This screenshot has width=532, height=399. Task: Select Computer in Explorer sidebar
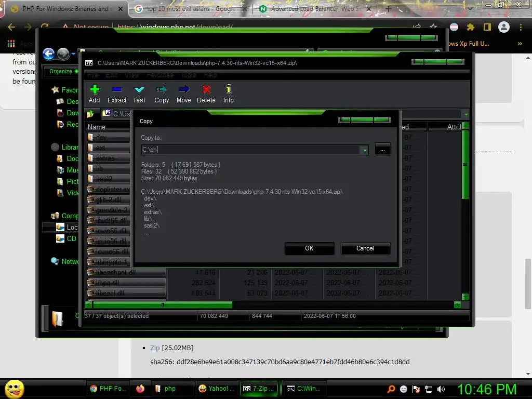pyautogui.click(x=65, y=216)
